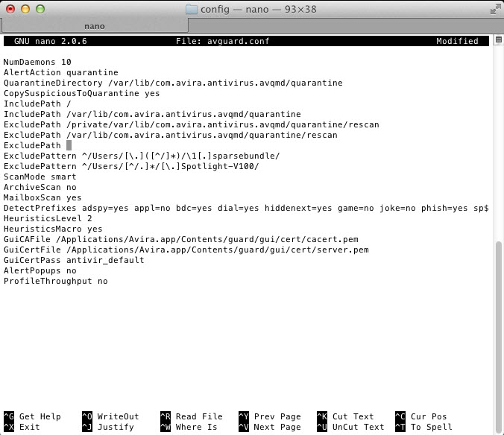Click the ProfileThroughput no line
Viewport: 504px width, 435px height.
click(x=56, y=282)
